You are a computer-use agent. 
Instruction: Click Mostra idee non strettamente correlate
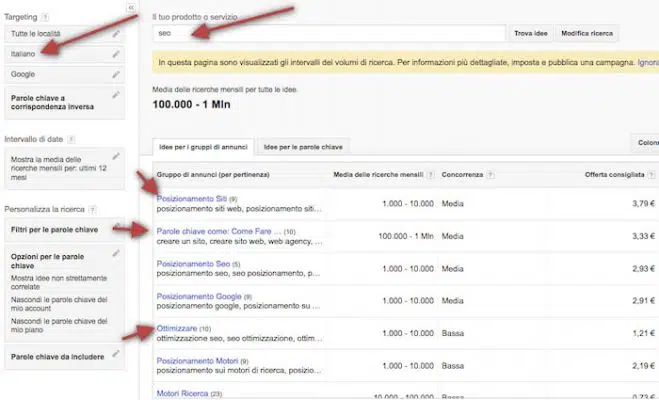tap(59, 282)
